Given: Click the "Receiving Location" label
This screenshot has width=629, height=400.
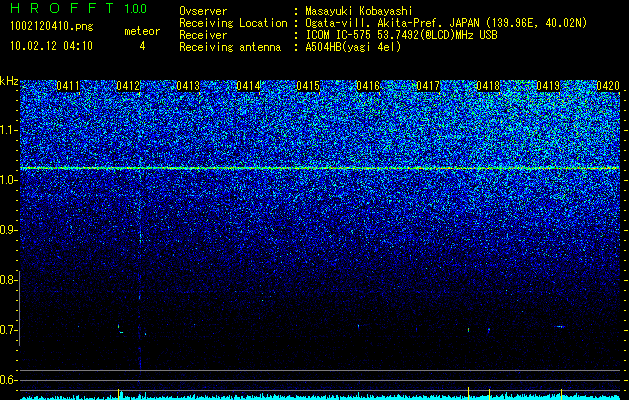Looking at the screenshot, I should pyautogui.click(x=233, y=23).
